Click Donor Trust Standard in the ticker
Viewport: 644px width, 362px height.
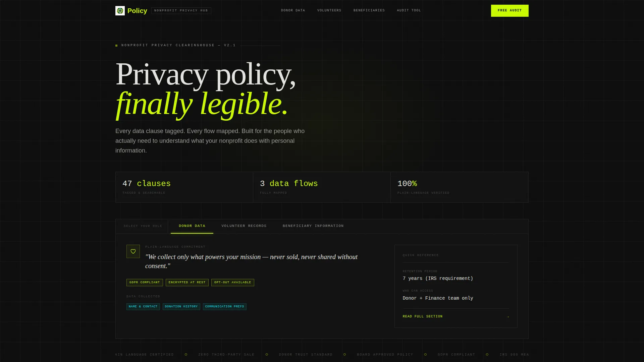(306, 355)
